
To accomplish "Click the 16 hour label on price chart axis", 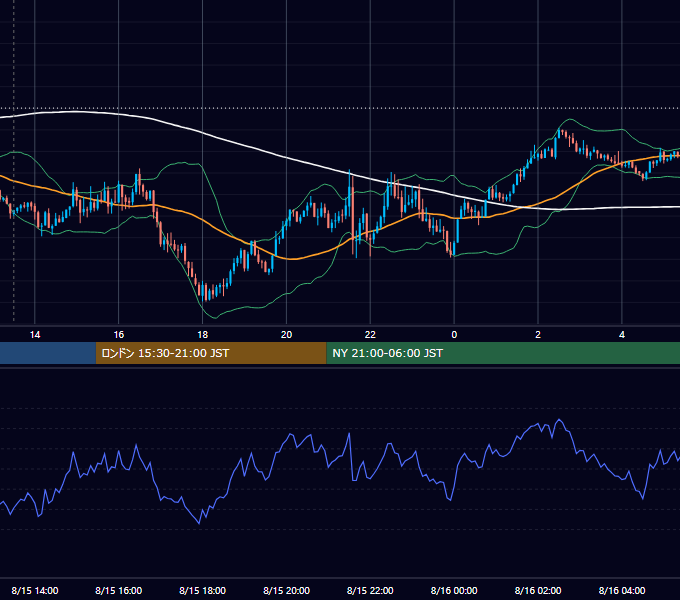I will [x=118, y=335].
